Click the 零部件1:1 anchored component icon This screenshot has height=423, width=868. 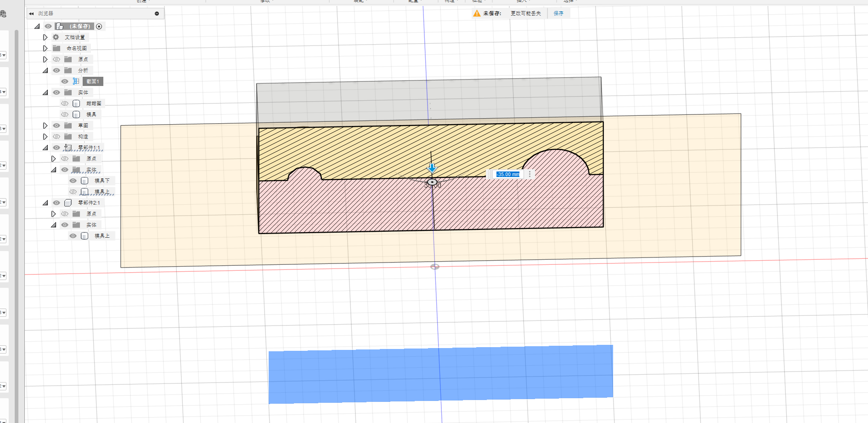click(x=68, y=148)
